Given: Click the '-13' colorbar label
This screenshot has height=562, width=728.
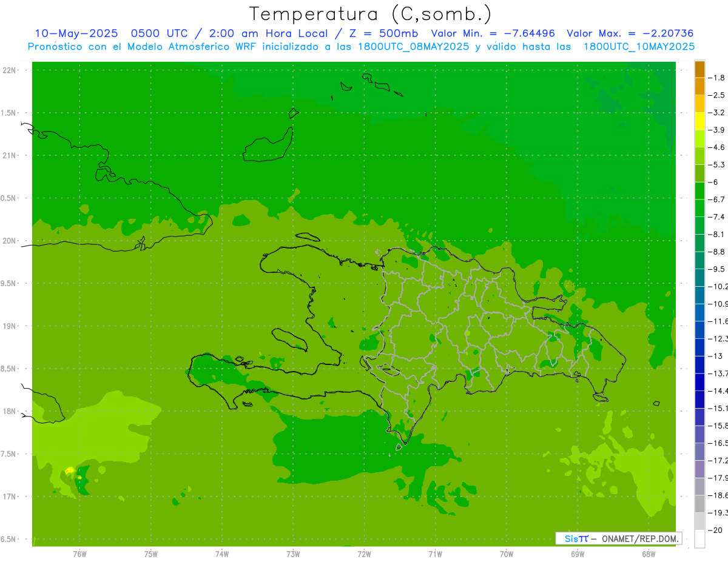Looking at the screenshot, I should (x=715, y=356).
